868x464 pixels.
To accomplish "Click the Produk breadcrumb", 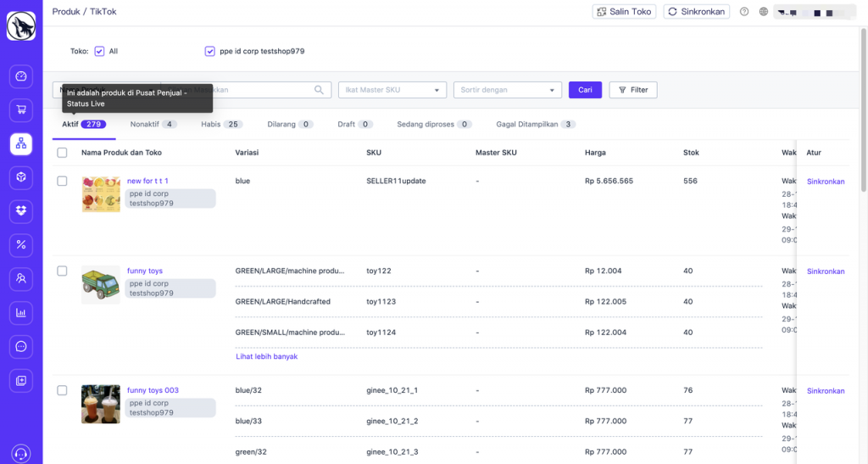I will [66, 12].
